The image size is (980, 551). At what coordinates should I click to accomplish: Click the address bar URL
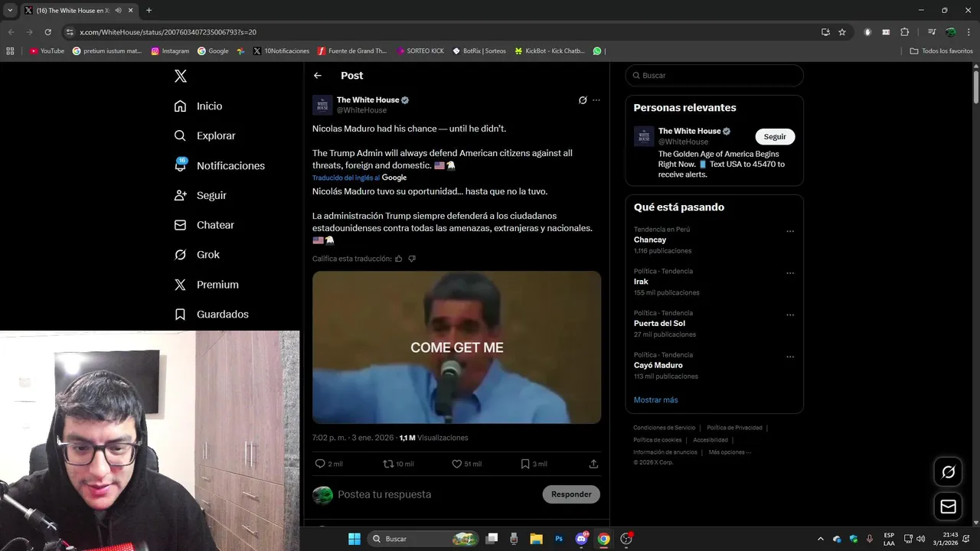coord(168,32)
